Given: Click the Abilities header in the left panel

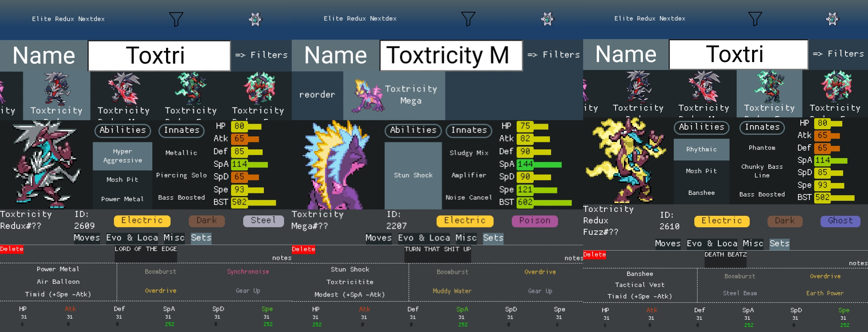Looking at the screenshot, I should [x=123, y=130].
